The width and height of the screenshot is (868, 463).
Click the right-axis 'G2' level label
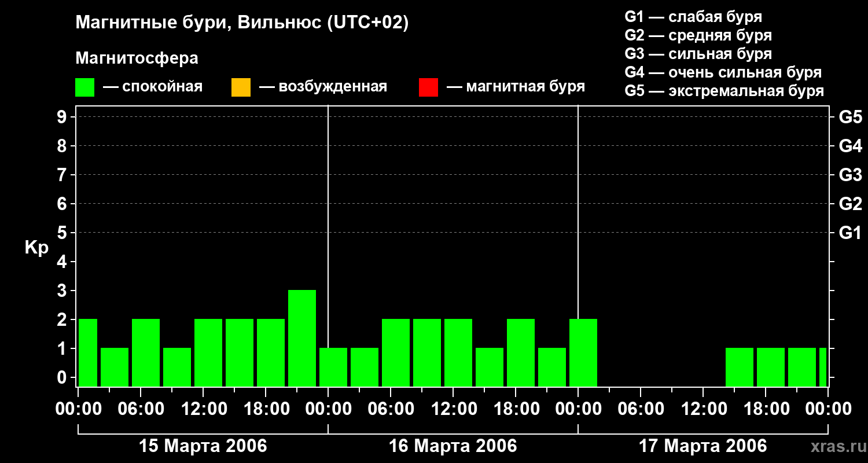click(x=850, y=204)
